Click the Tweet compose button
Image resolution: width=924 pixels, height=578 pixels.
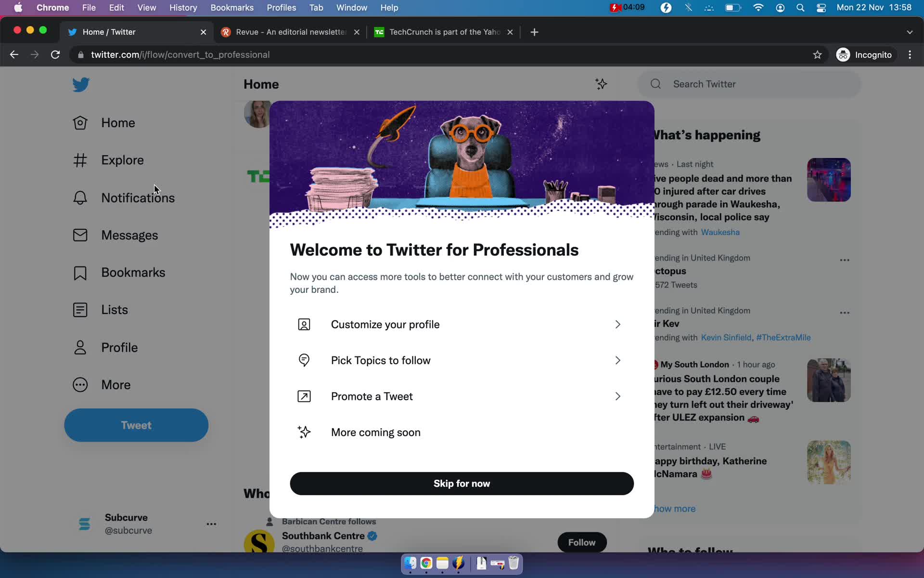tap(136, 425)
